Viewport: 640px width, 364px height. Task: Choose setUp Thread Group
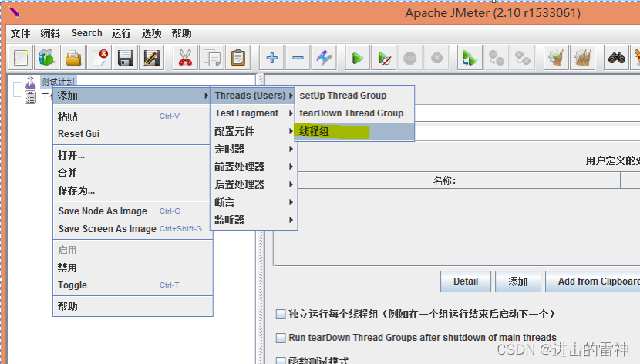354,96
